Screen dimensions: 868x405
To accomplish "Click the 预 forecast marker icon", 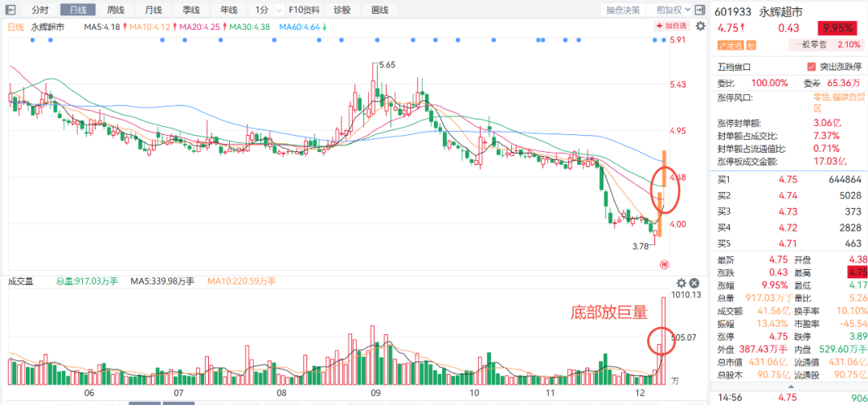I will point(664,264).
